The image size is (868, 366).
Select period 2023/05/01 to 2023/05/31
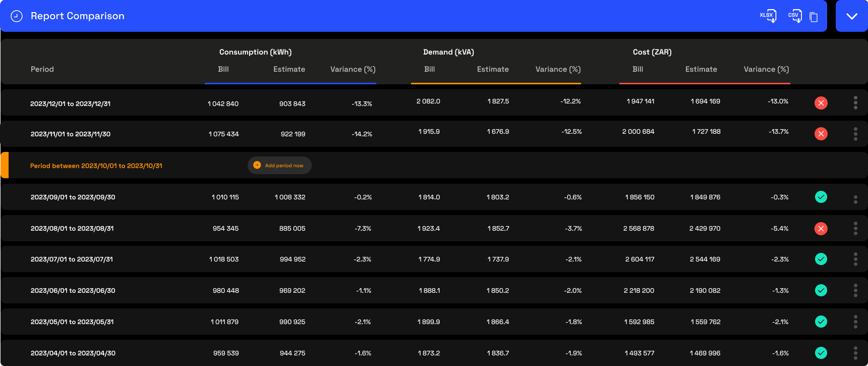point(72,322)
